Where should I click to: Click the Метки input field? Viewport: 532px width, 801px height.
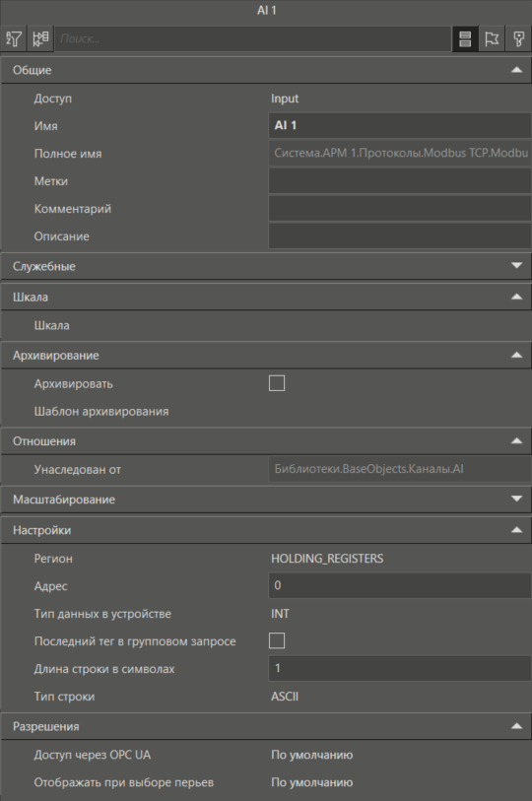400,181
